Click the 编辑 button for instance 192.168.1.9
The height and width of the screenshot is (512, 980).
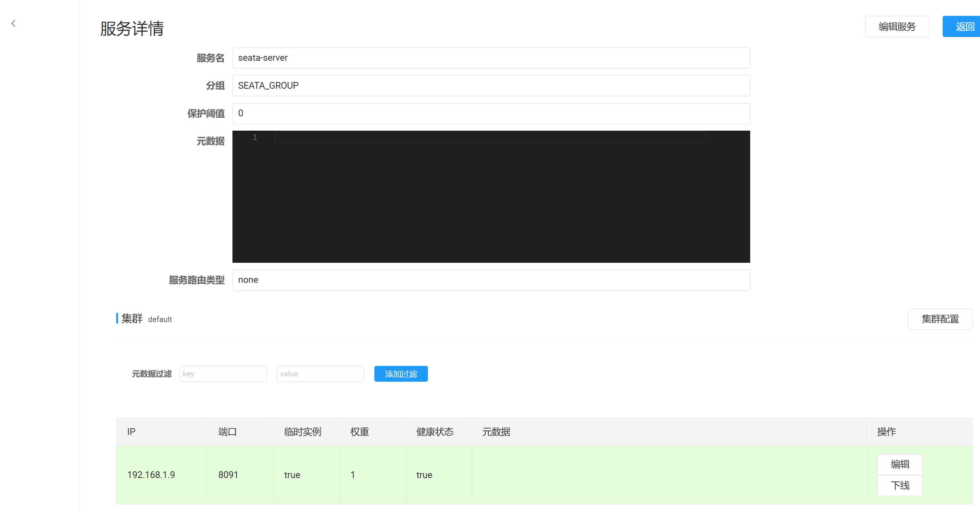pyautogui.click(x=900, y=464)
